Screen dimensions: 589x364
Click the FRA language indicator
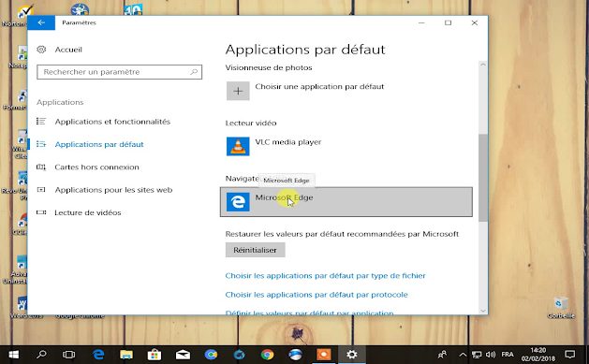pyautogui.click(x=508, y=355)
